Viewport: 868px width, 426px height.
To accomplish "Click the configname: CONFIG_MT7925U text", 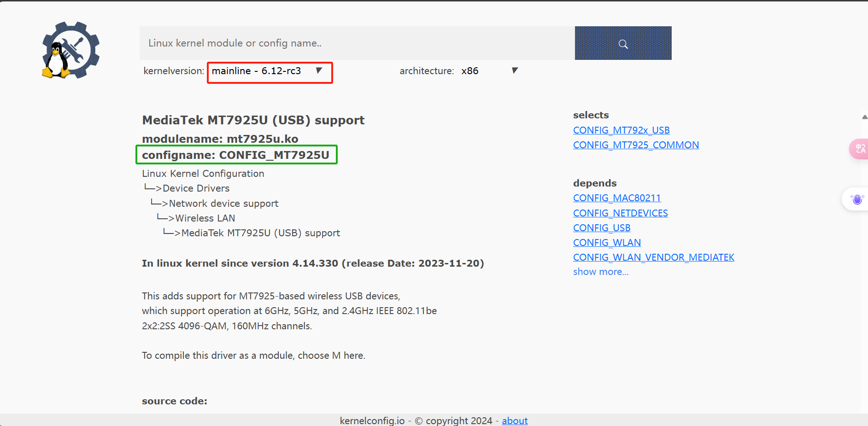I will [x=235, y=155].
